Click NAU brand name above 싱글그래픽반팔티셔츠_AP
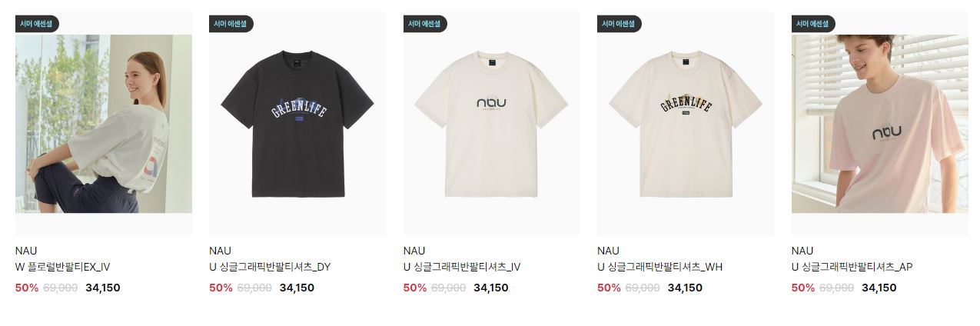The width and height of the screenshot is (980, 326). [802, 251]
